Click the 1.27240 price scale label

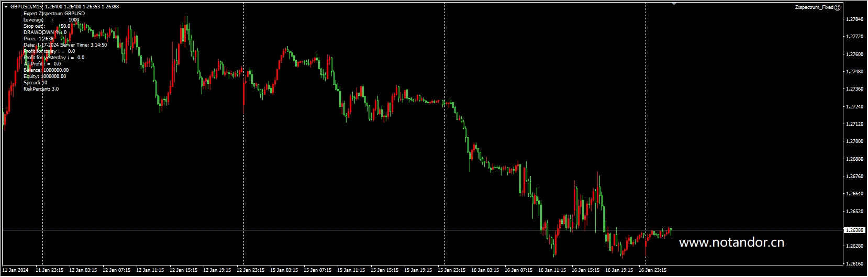(854, 107)
